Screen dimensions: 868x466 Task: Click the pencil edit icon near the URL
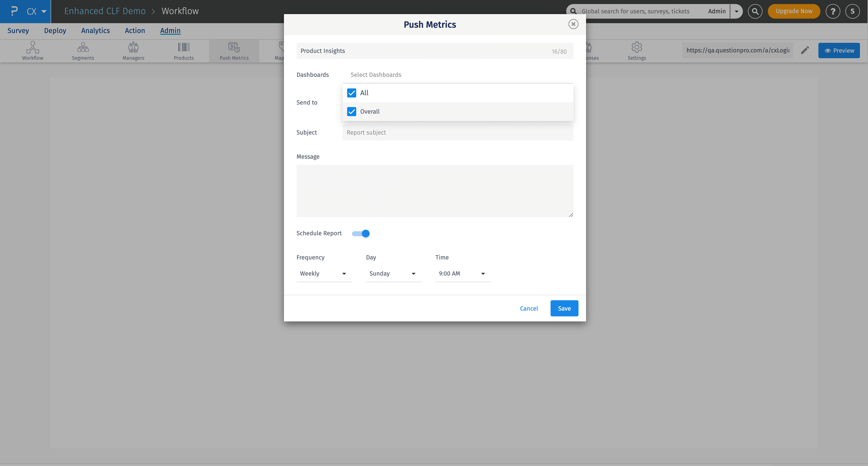coord(805,50)
